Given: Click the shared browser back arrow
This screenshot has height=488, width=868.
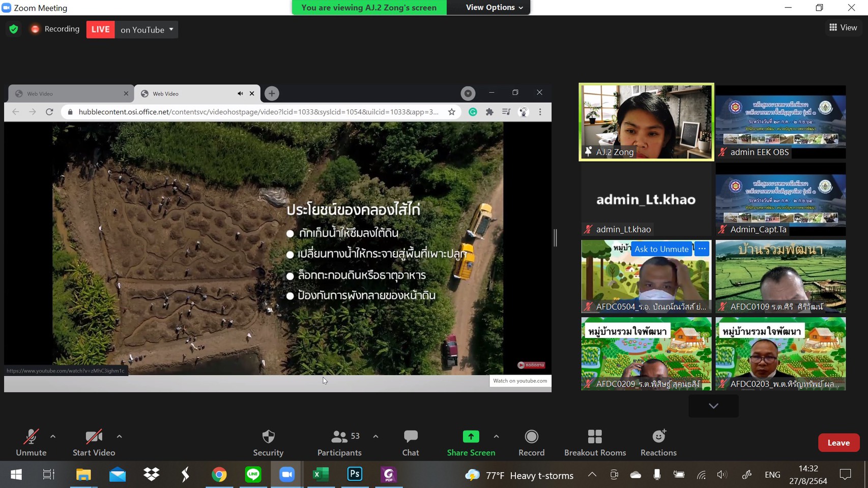Looking at the screenshot, I should point(16,112).
